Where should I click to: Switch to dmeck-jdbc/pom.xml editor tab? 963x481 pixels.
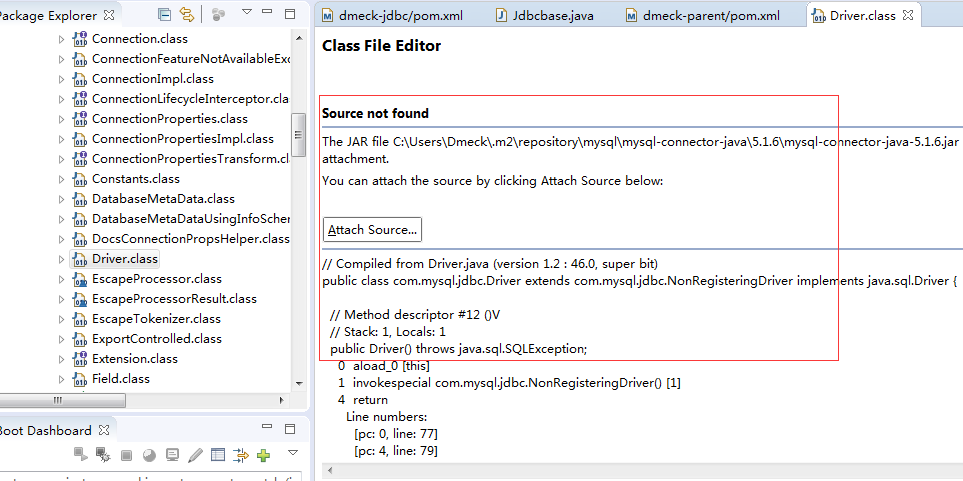tap(392, 16)
